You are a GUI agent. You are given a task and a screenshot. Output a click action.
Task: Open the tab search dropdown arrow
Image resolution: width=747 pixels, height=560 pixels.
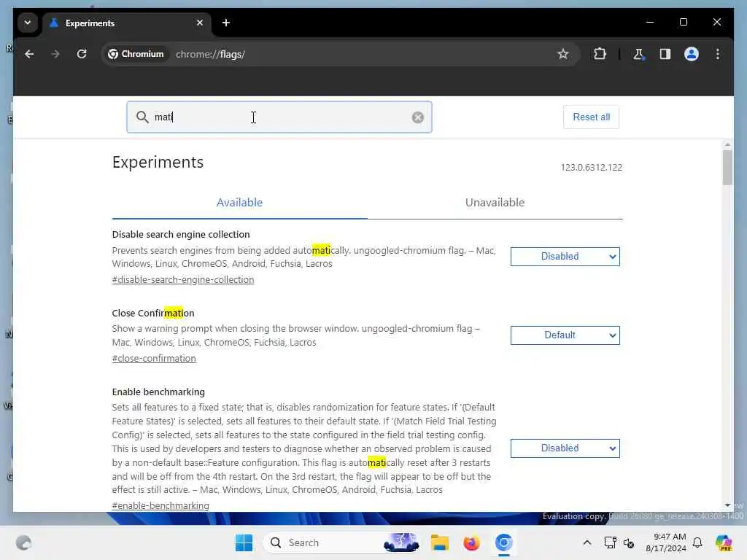[28, 23]
